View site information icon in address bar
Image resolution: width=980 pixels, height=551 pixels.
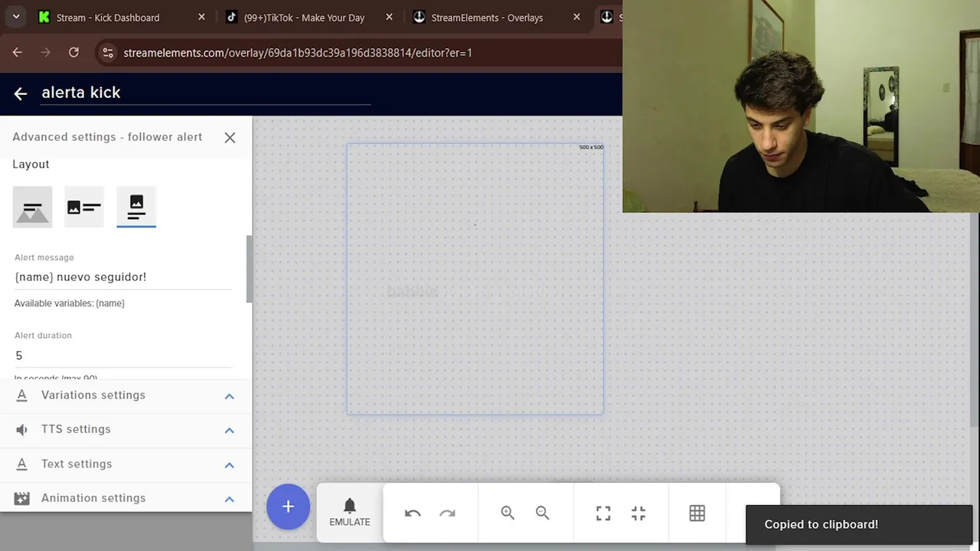pyautogui.click(x=108, y=53)
